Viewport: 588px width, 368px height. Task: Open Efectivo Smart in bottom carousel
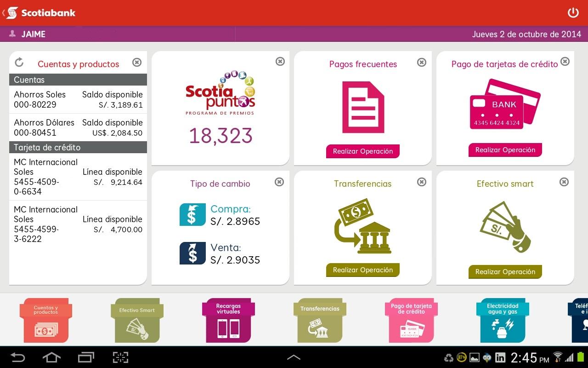pyautogui.click(x=137, y=320)
